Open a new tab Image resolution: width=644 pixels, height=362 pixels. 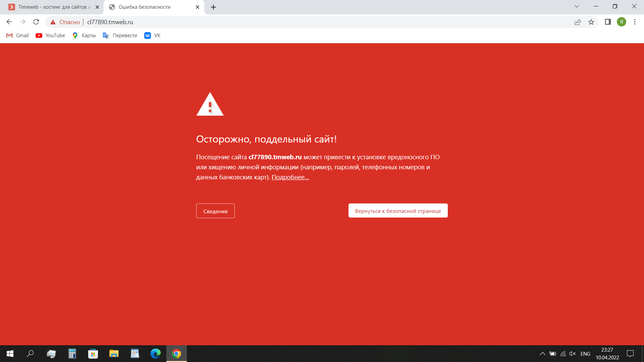point(213,7)
